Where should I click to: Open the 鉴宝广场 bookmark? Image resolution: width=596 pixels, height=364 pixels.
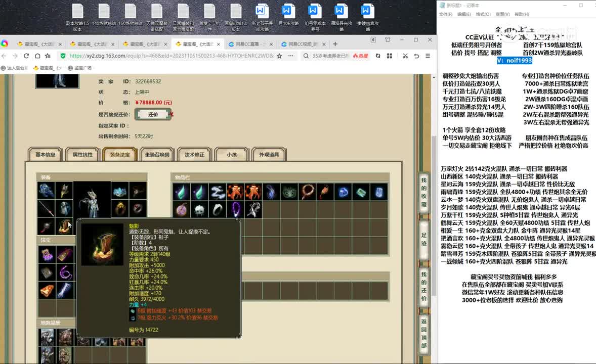tap(80, 68)
